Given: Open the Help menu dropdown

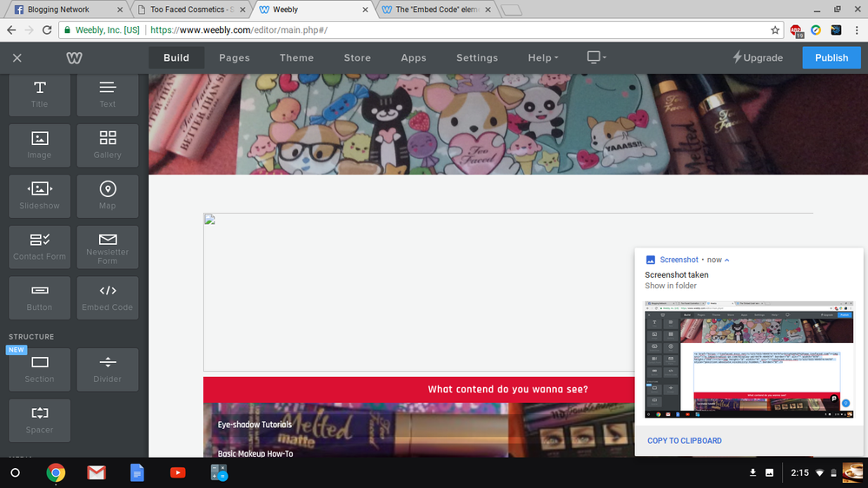Looking at the screenshot, I should (x=542, y=57).
